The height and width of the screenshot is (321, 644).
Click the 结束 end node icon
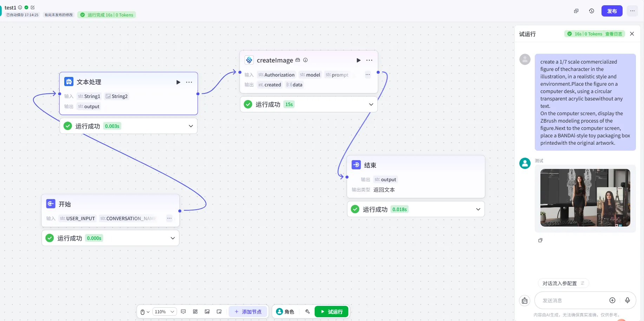point(356,165)
